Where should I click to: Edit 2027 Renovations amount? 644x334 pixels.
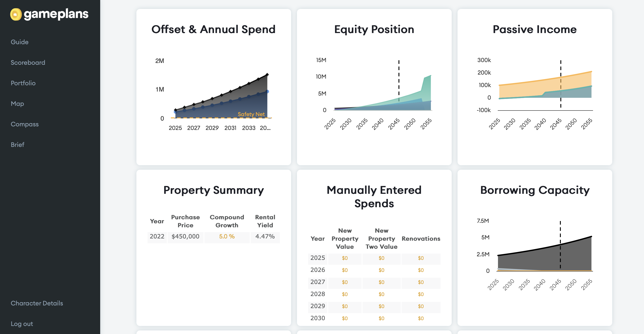(x=421, y=282)
